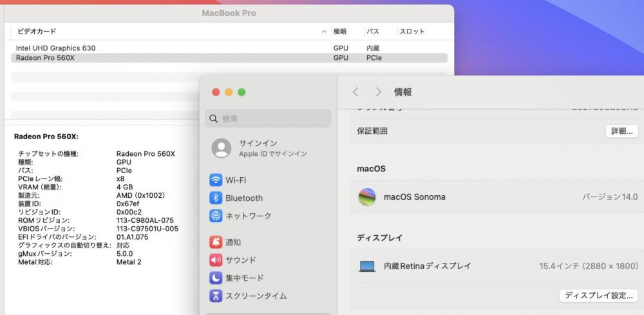Screen dimensions: 644x315
Task: Open the Wi-Fi settings icon
Action: click(x=216, y=180)
